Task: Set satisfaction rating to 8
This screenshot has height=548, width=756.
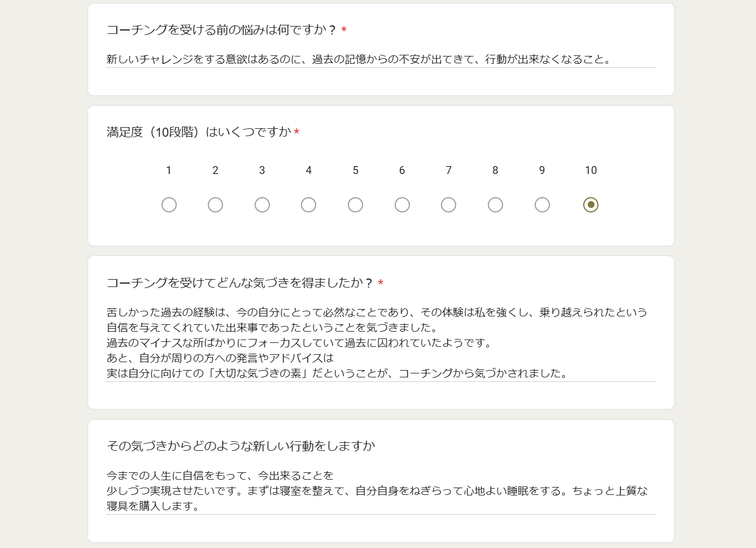Action: point(495,205)
